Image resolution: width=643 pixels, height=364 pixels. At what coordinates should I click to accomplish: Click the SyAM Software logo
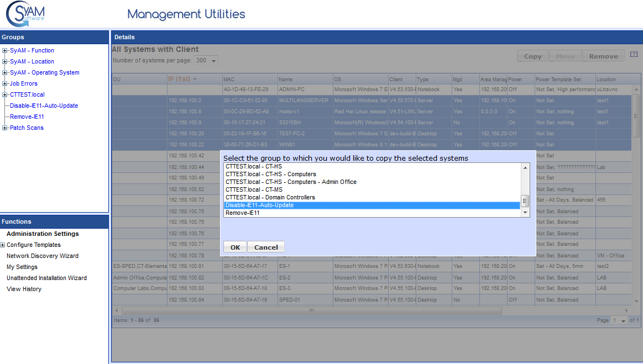(x=25, y=14)
